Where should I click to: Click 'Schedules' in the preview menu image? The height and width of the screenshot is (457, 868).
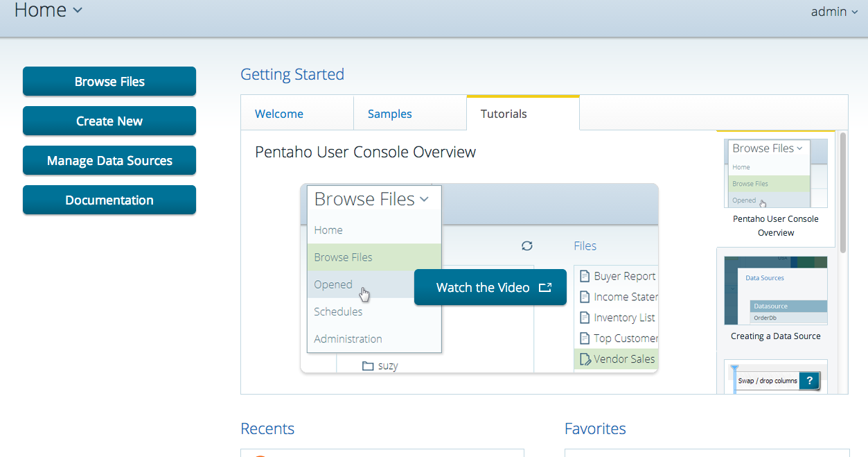pyautogui.click(x=338, y=311)
